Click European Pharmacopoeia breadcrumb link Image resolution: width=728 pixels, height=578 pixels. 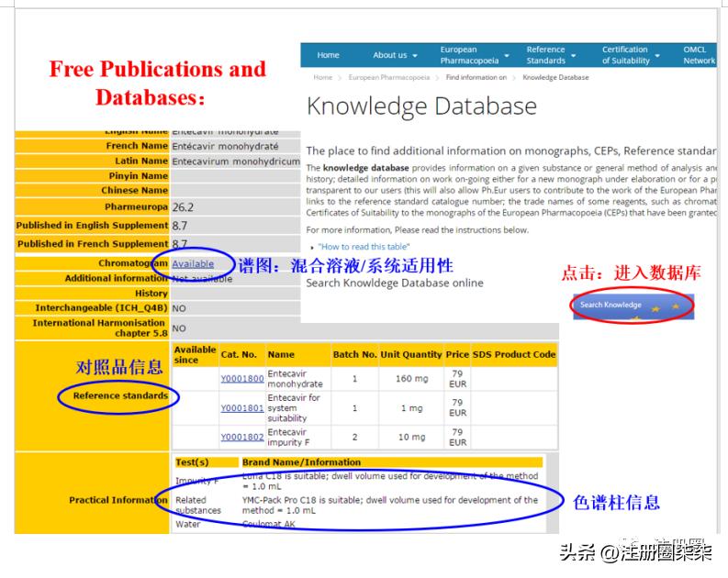pyautogui.click(x=389, y=77)
